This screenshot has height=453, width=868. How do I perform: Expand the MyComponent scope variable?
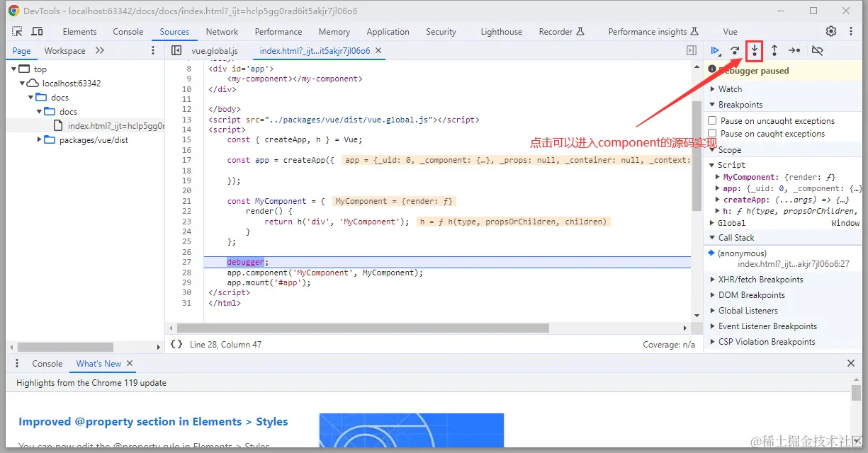pos(718,178)
